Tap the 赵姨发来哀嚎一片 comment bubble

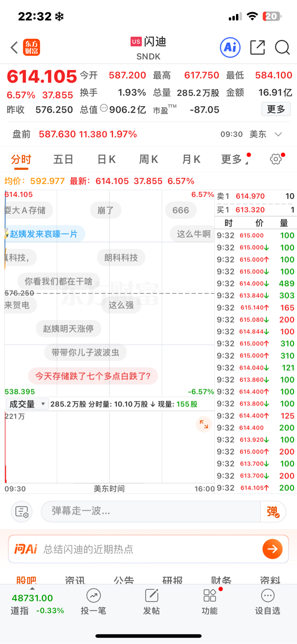[44, 234]
